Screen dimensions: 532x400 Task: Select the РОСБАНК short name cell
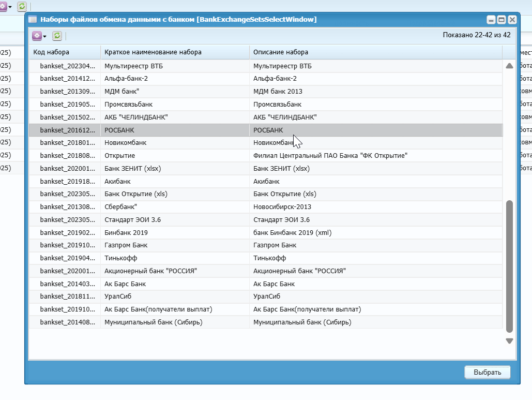pos(175,130)
